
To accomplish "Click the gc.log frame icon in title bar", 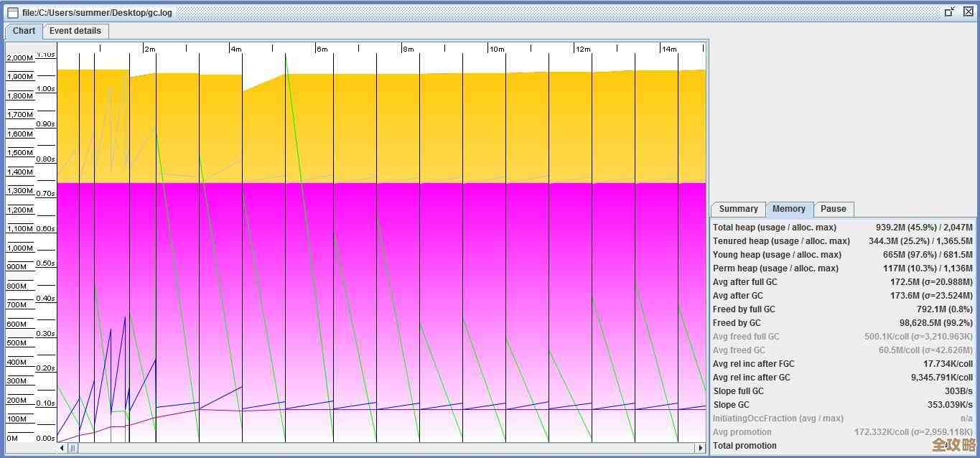I will 12,12.
